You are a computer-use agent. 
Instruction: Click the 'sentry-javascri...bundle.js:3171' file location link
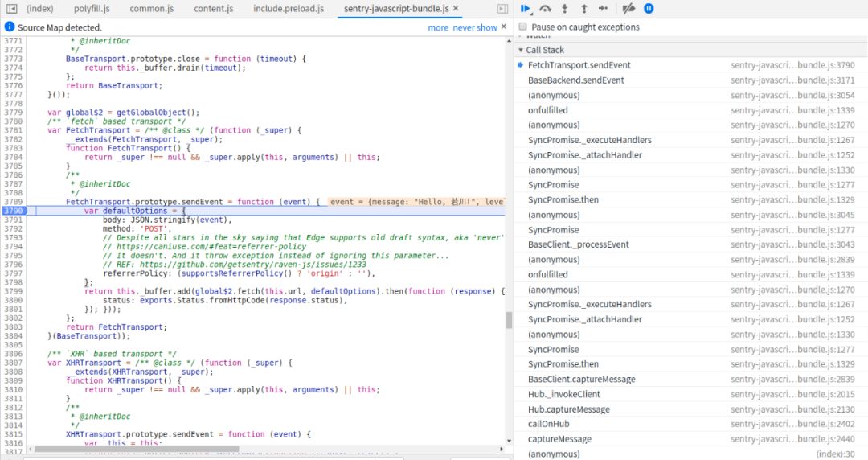(792, 80)
